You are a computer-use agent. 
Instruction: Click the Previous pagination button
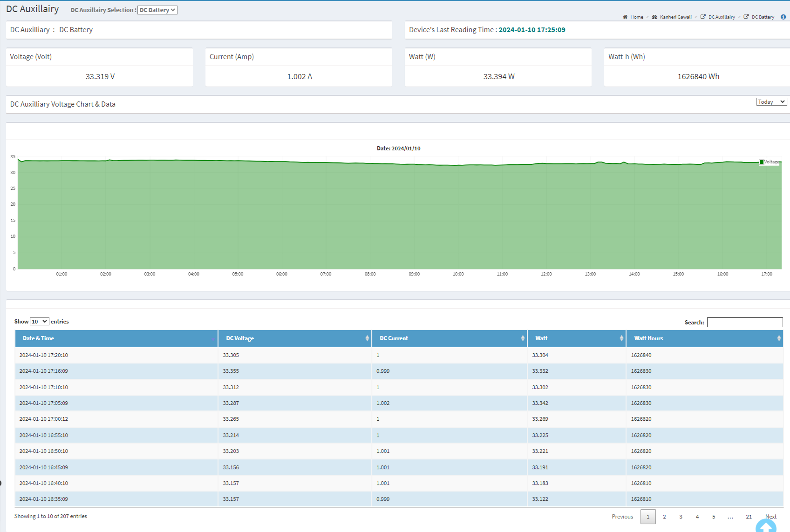(622, 517)
